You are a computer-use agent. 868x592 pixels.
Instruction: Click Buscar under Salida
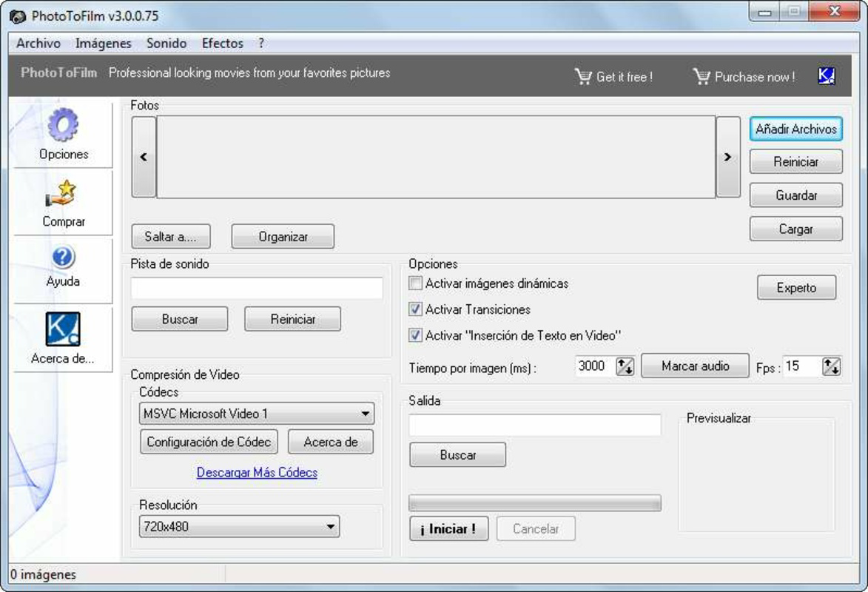click(x=458, y=454)
